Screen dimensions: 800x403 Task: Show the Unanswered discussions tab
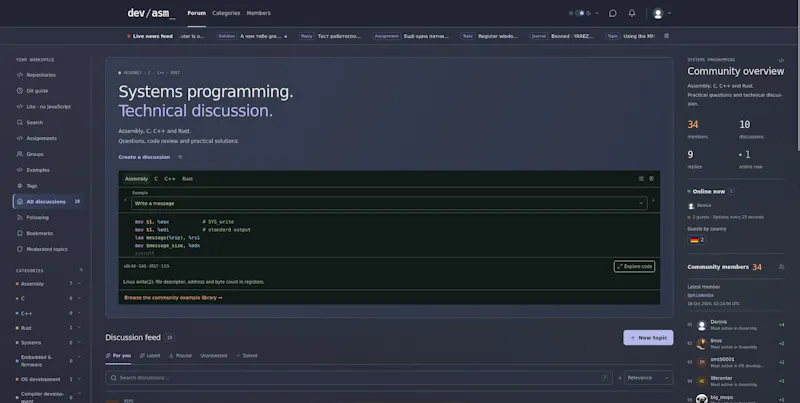pyautogui.click(x=214, y=356)
